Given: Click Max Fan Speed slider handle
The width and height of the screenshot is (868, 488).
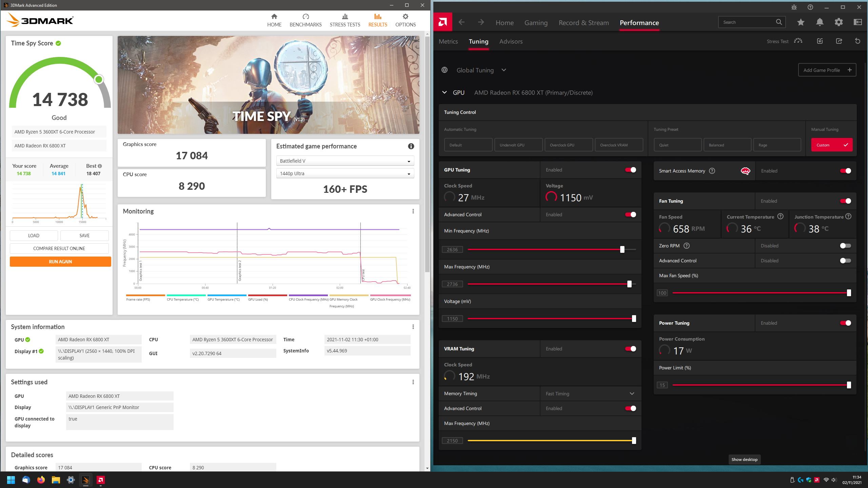Looking at the screenshot, I should tap(849, 292).
